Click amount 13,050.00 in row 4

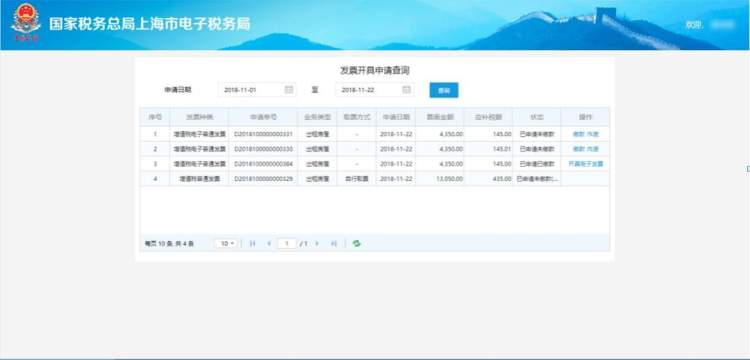pyautogui.click(x=451, y=179)
